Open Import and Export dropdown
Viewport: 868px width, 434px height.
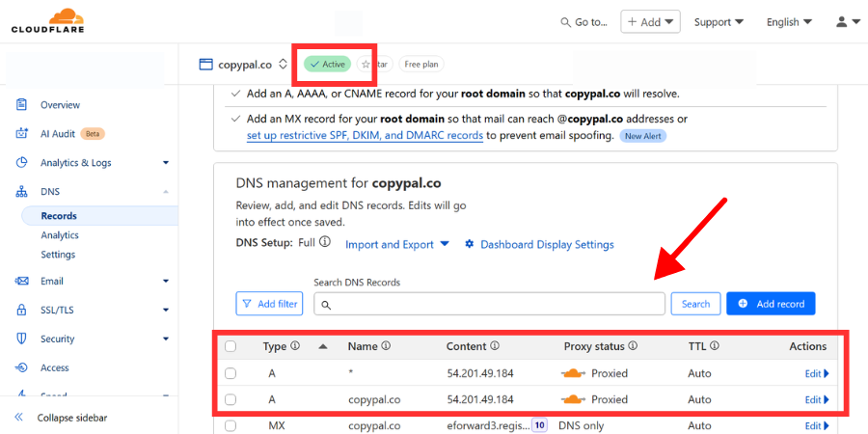pyautogui.click(x=397, y=244)
